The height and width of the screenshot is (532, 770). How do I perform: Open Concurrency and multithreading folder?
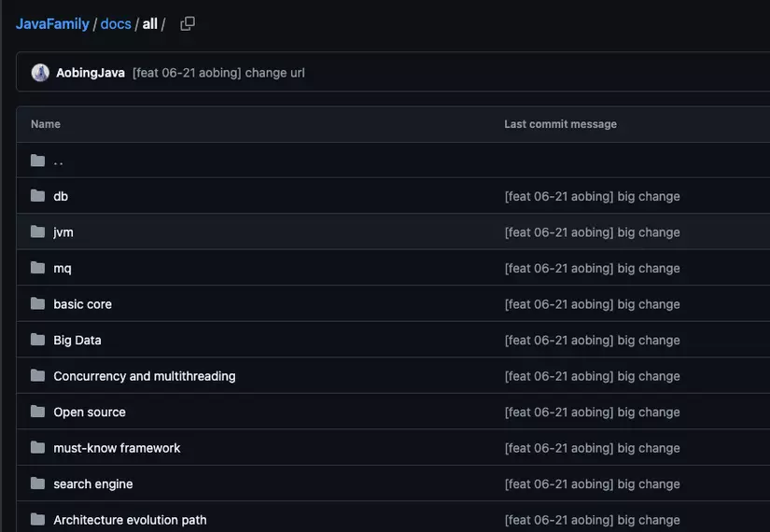coord(145,376)
